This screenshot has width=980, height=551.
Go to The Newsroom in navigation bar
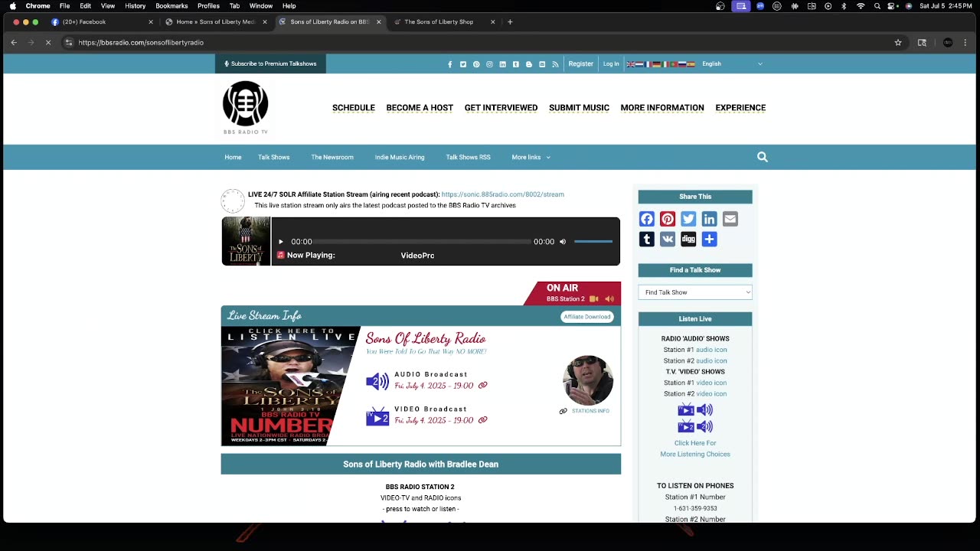(332, 158)
